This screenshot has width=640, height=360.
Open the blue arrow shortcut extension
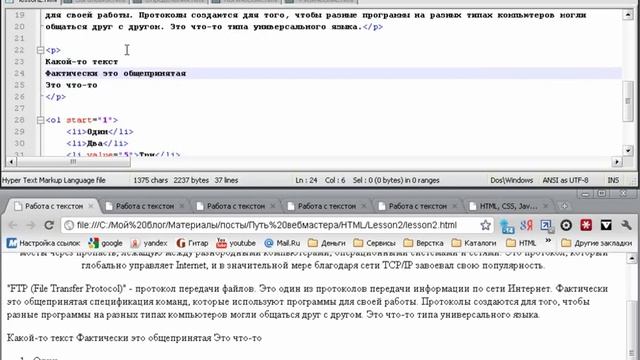point(546,225)
